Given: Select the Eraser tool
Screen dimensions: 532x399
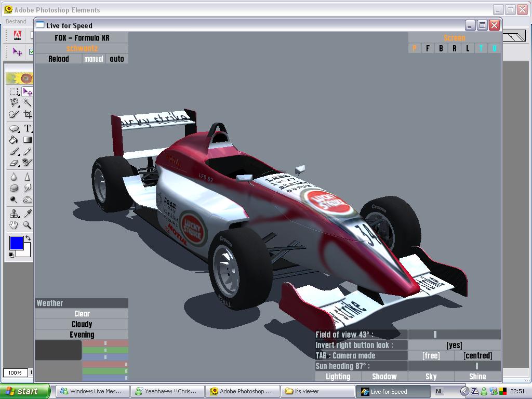Looking at the screenshot, I should 14,163.
